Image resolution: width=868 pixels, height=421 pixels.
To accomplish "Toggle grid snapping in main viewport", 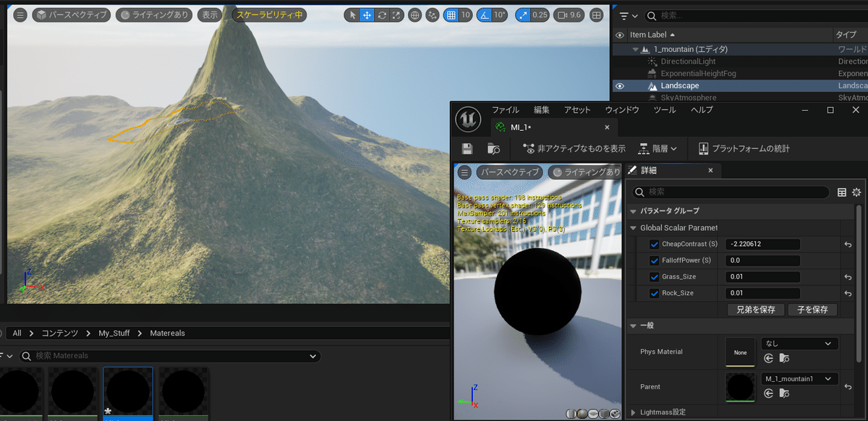I will click(x=451, y=14).
